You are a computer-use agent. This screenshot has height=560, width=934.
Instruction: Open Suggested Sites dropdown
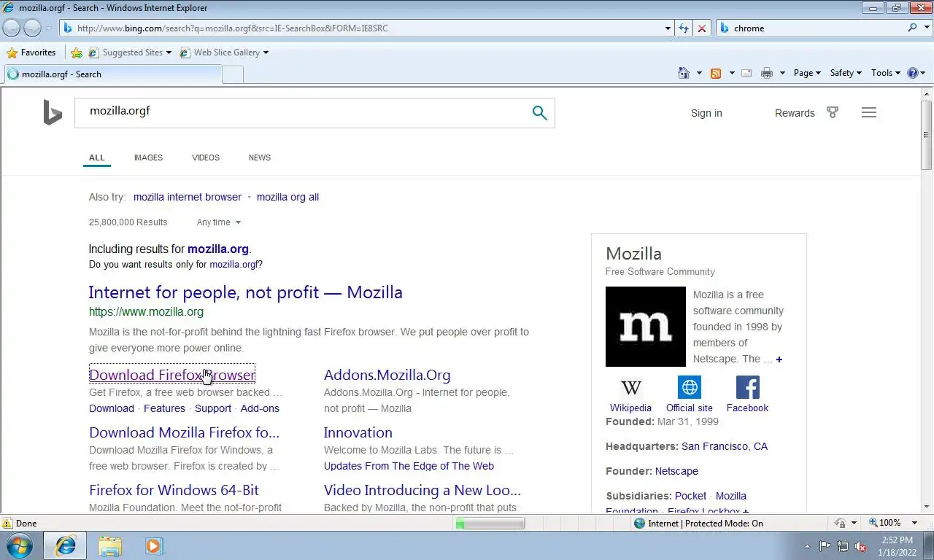(x=169, y=52)
